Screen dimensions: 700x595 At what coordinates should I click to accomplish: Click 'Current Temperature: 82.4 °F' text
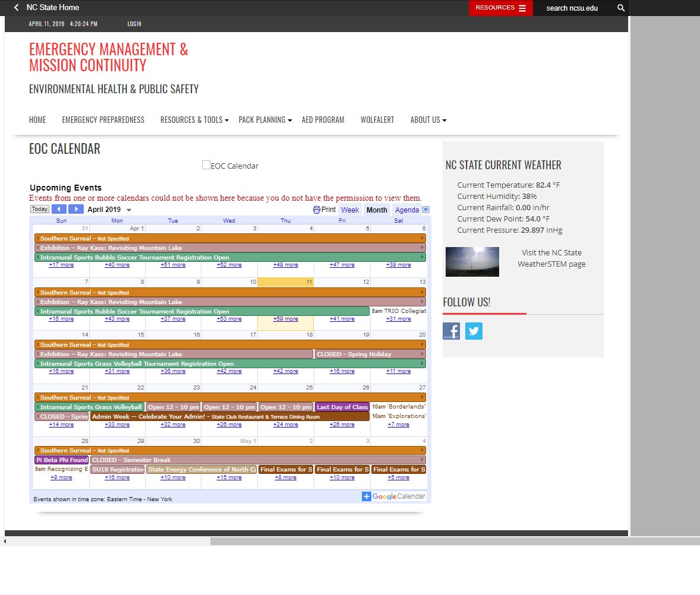pyautogui.click(x=509, y=185)
